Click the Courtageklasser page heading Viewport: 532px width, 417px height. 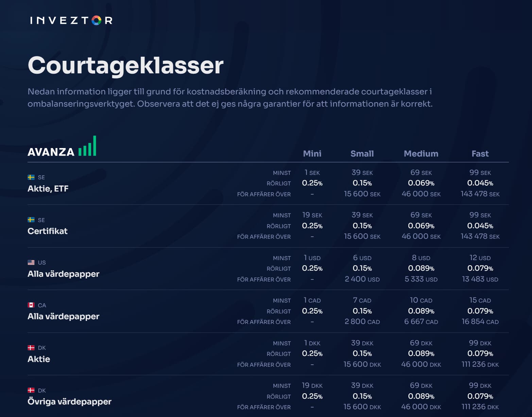click(125, 65)
